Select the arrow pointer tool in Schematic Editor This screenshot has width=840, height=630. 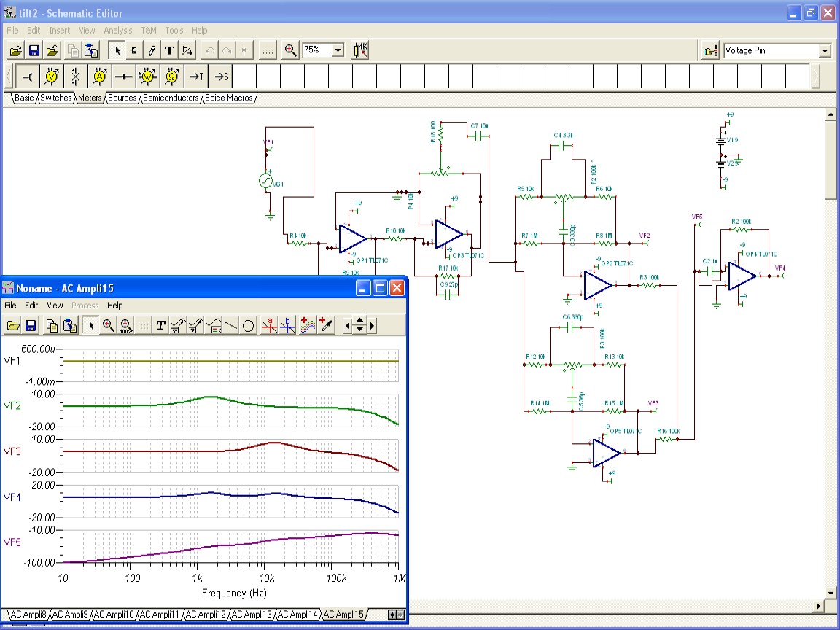pyautogui.click(x=116, y=51)
